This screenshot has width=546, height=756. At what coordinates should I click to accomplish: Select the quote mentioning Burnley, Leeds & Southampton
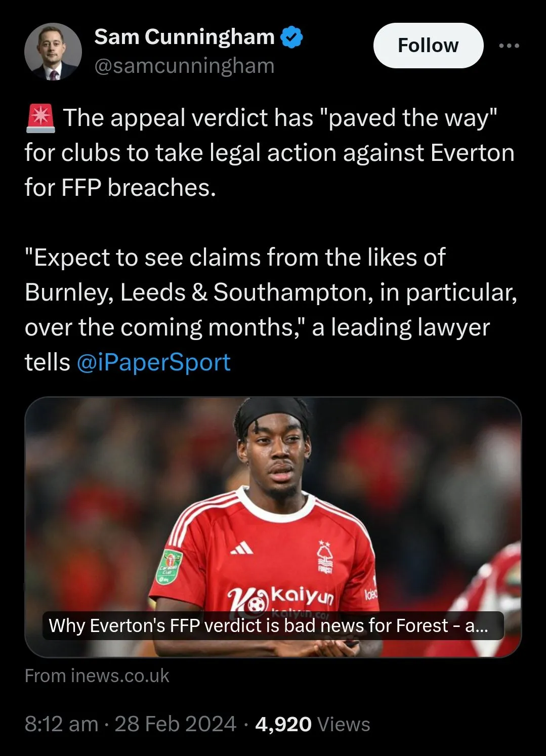click(x=271, y=310)
